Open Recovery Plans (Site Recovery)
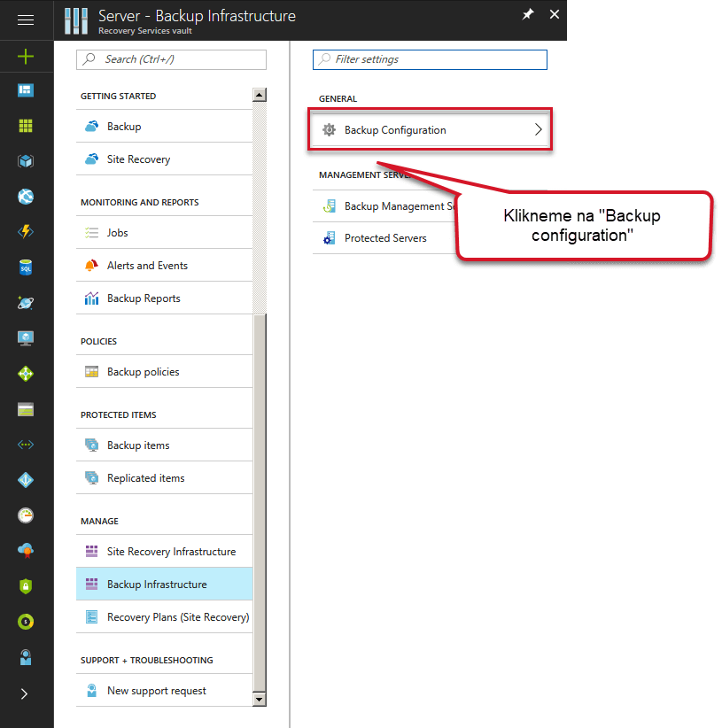 pyautogui.click(x=165, y=617)
